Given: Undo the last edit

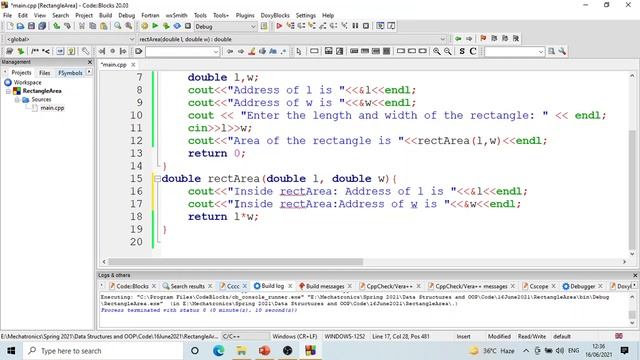Looking at the screenshot, I should click(x=56, y=26).
